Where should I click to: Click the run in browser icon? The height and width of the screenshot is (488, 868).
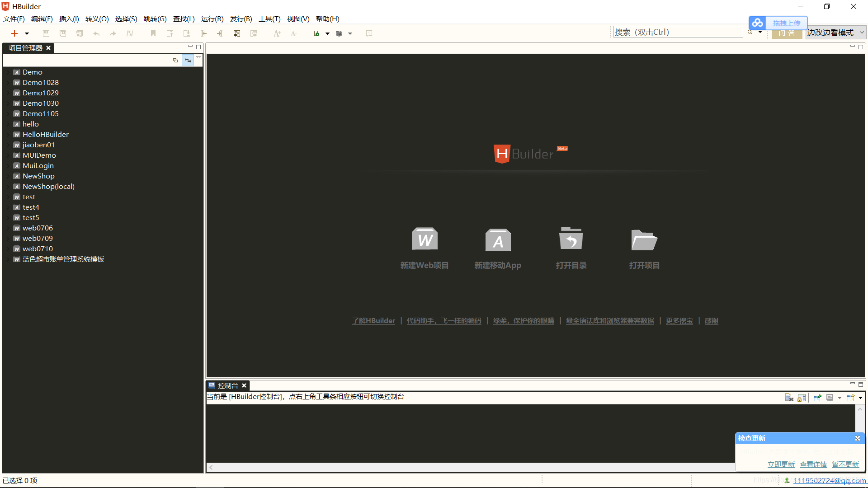316,33
